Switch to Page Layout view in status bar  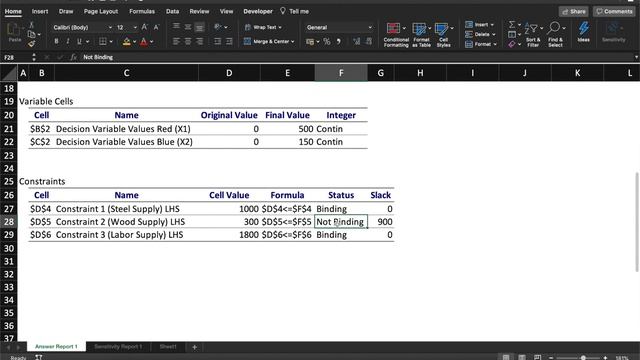click(522, 358)
